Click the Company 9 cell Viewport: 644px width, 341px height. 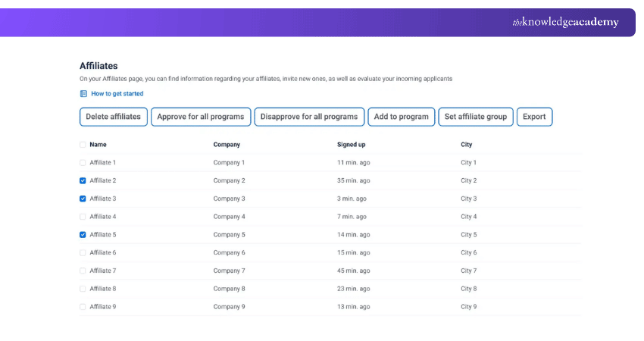(229, 307)
